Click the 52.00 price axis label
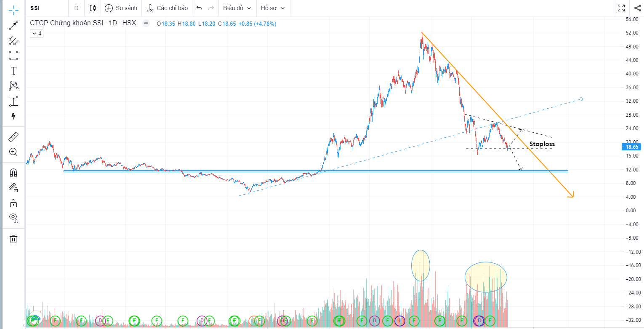Screen dimensions: 644x329 pyautogui.click(x=633, y=33)
